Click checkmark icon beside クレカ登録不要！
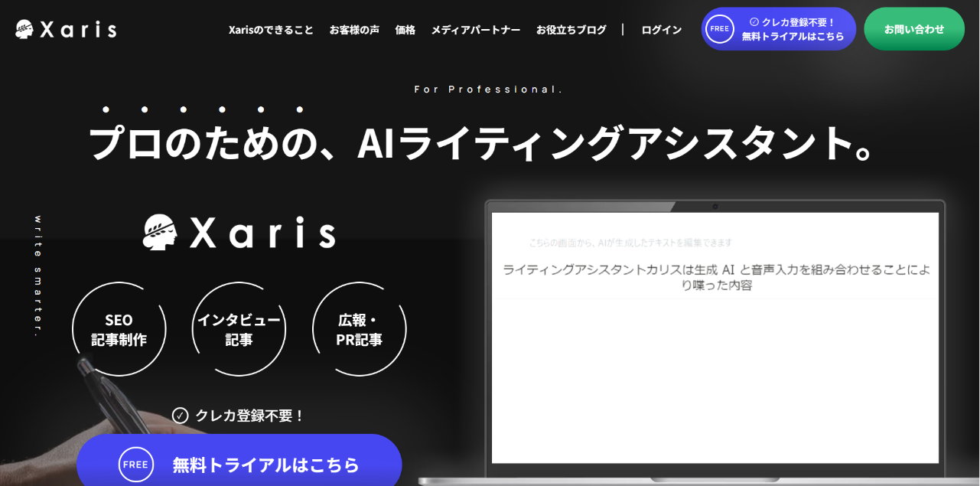This screenshot has width=980, height=486. point(180,416)
